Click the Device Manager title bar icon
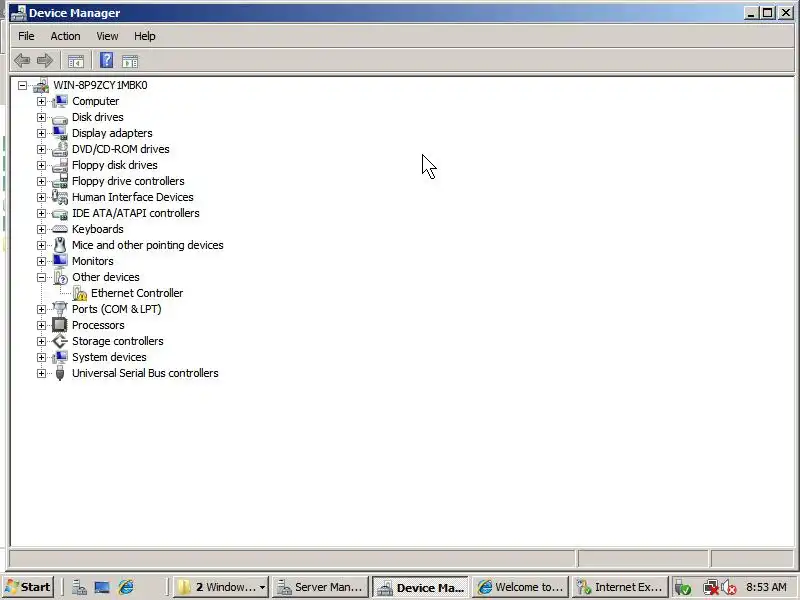Screen dimensions: 800x600 tap(18, 13)
